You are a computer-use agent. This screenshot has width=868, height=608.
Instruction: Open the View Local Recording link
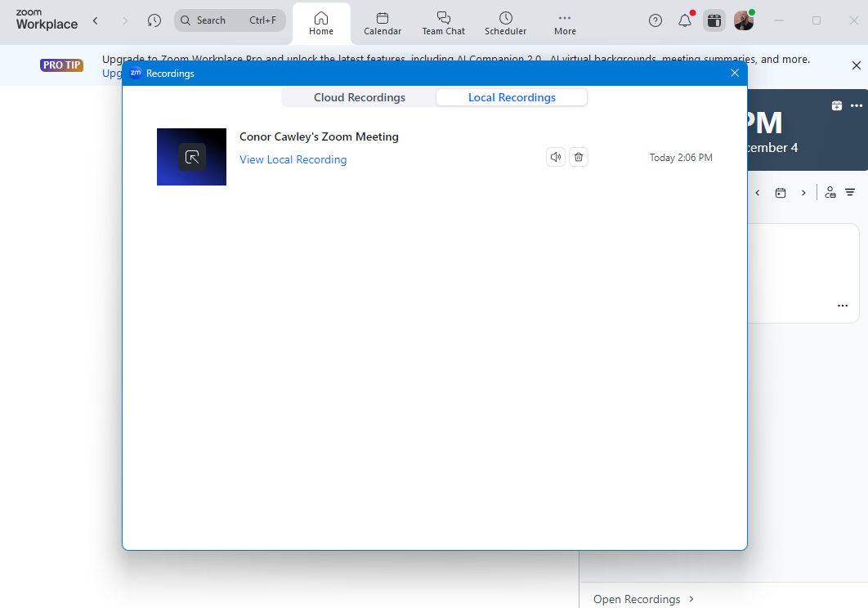[293, 159]
